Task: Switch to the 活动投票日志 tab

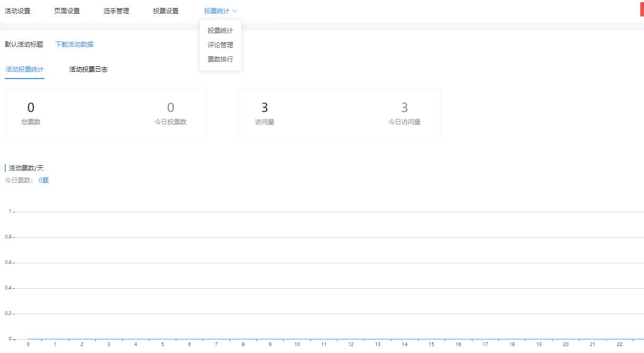Action: click(88, 69)
